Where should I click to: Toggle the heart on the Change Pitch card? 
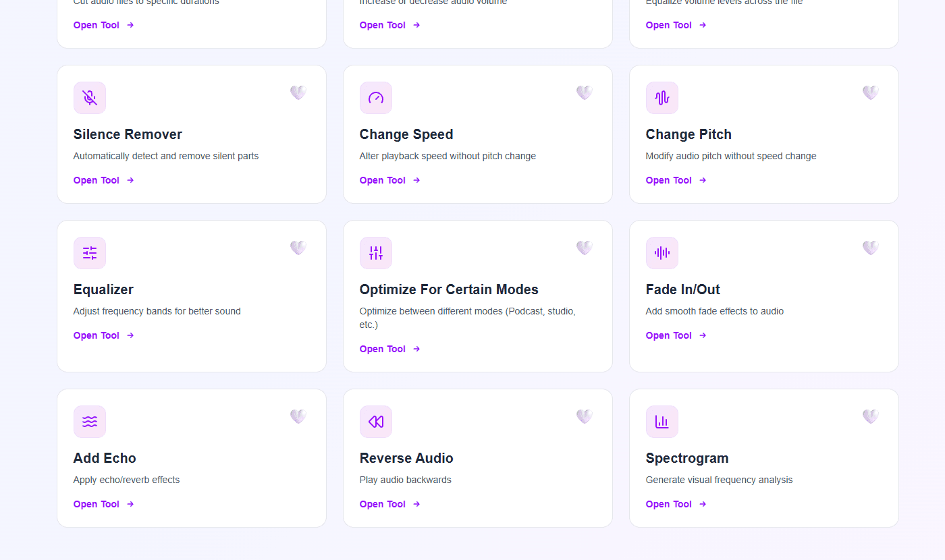pyautogui.click(x=871, y=92)
